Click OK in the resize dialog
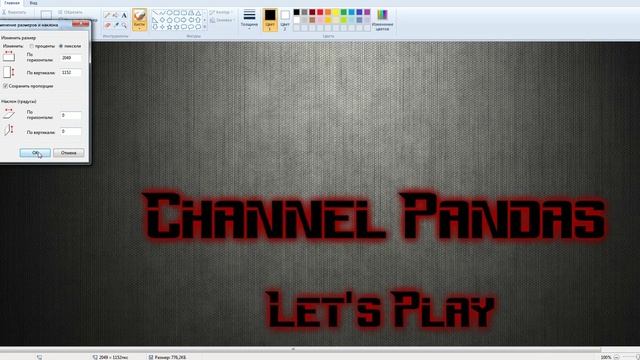The image size is (640, 360). [x=35, y=153]
